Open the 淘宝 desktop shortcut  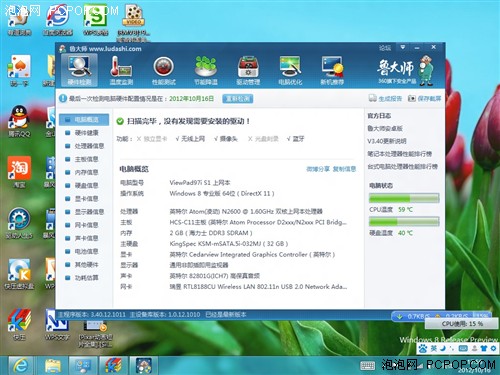pyautogui.click(x=19, y=172)
